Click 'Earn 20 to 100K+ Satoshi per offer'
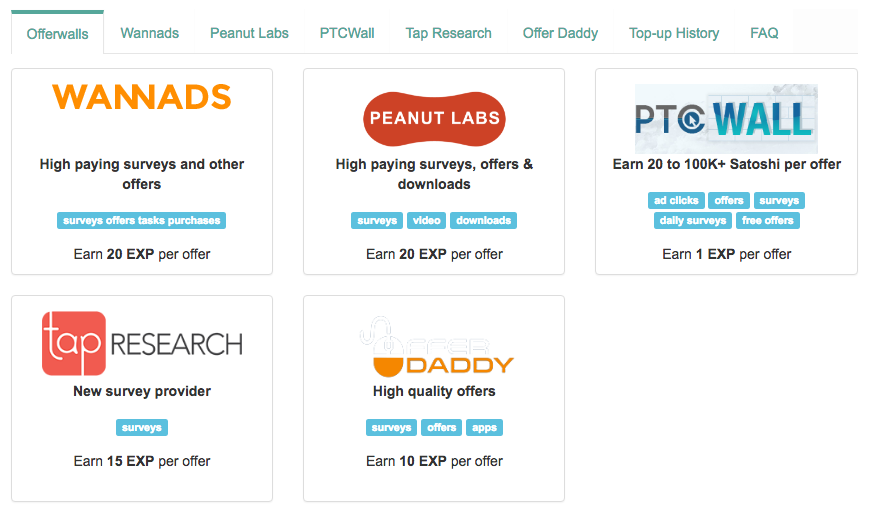The height and width of the screenshot is (513, 872). click(726, 164)
